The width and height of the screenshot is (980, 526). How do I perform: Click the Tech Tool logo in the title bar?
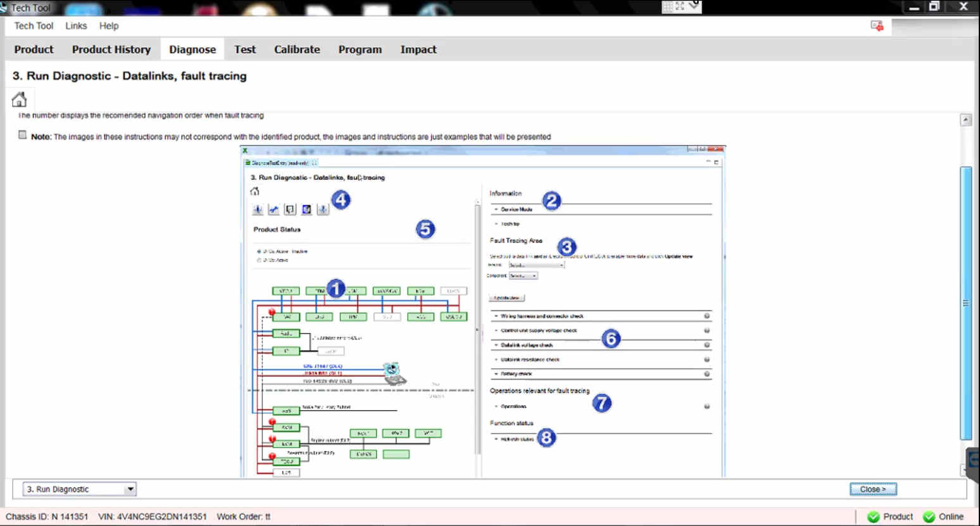(x=3, y=8)
